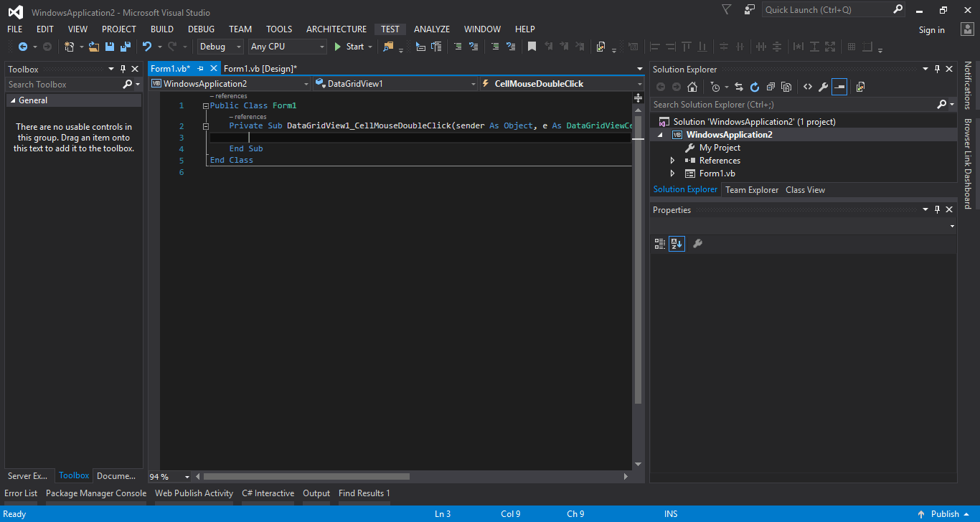Click Sync with Active Document icon
980x522 pixels.
(x=739, y=87)
